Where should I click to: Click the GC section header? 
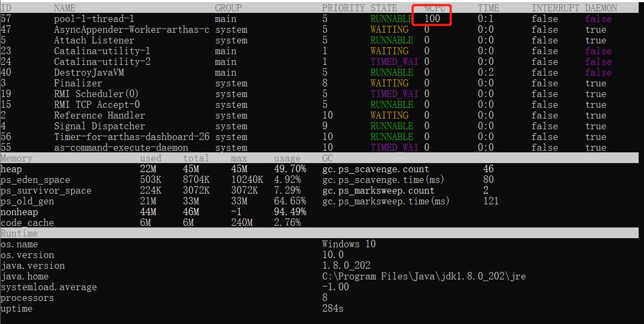click(328, 158)
